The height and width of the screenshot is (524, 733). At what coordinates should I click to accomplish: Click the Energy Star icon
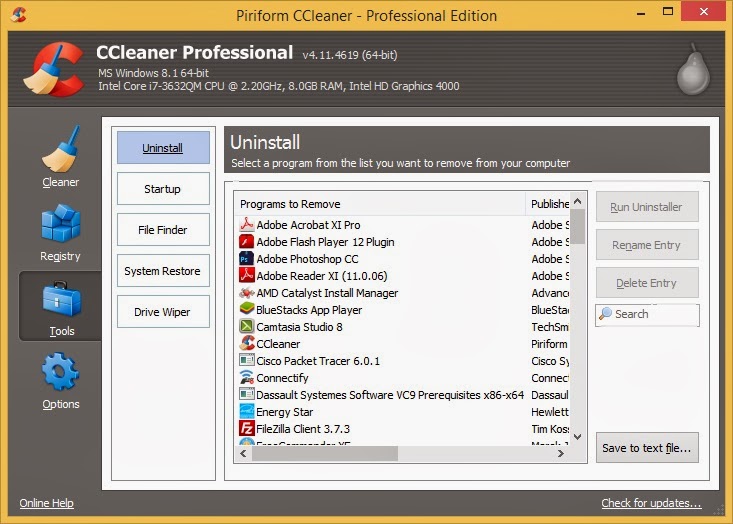[x=246, y=411]
